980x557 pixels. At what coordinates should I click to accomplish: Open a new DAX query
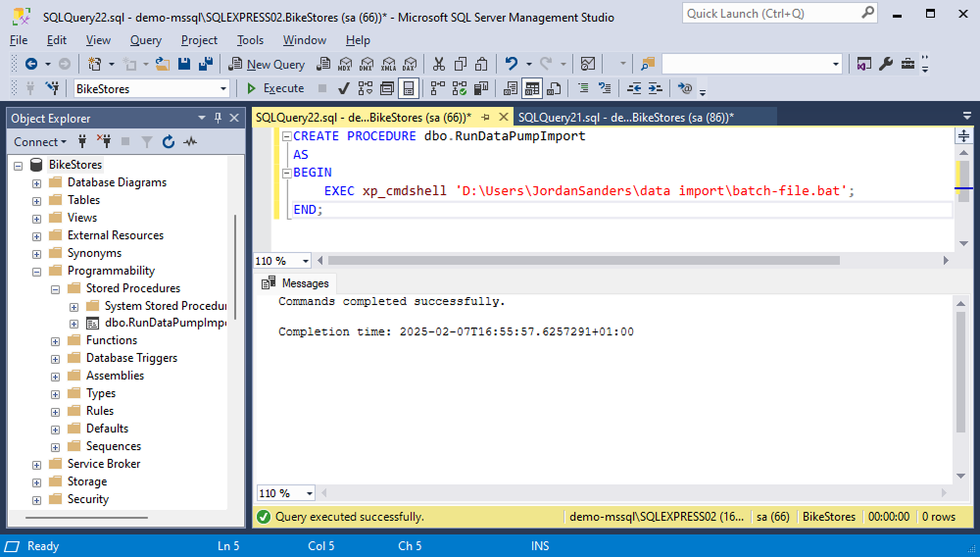pyautogui.click(x=410, y=64)
